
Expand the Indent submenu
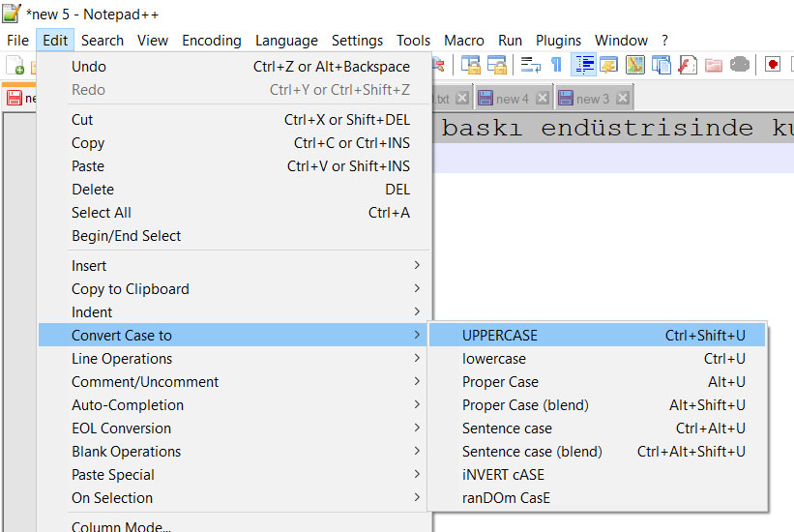pyautogui.click(x=235, y=312)
